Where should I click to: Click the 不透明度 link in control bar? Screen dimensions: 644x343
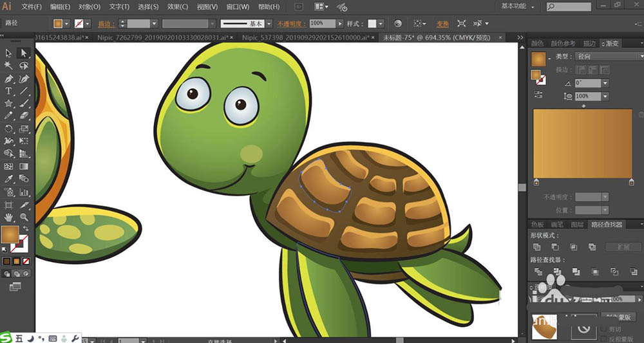click(x=292, y=24)
